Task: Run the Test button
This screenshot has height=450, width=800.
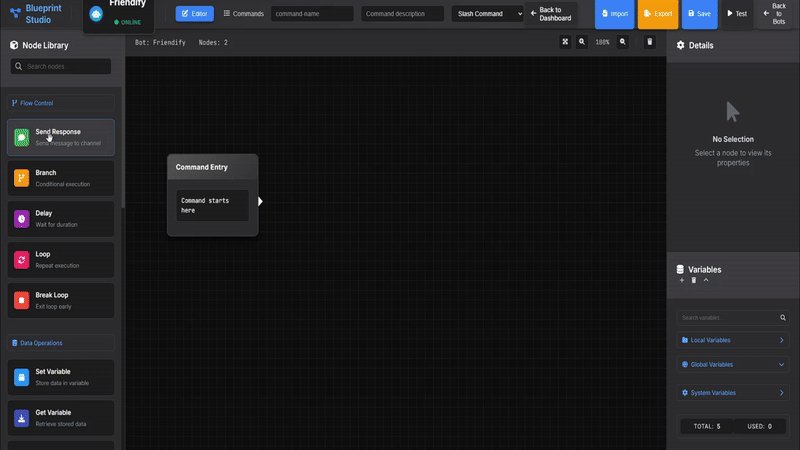Action: click(x=737, y=14)
